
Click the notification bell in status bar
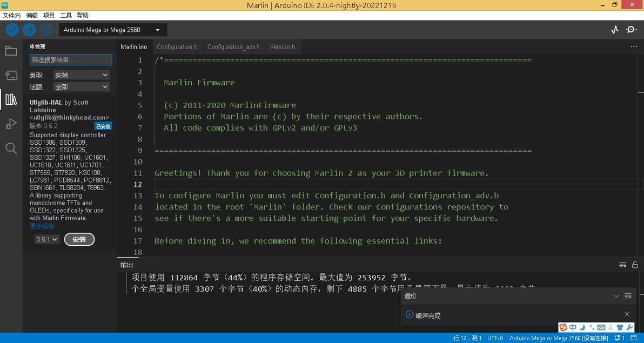pyautogui.click(x=619, y=338)
